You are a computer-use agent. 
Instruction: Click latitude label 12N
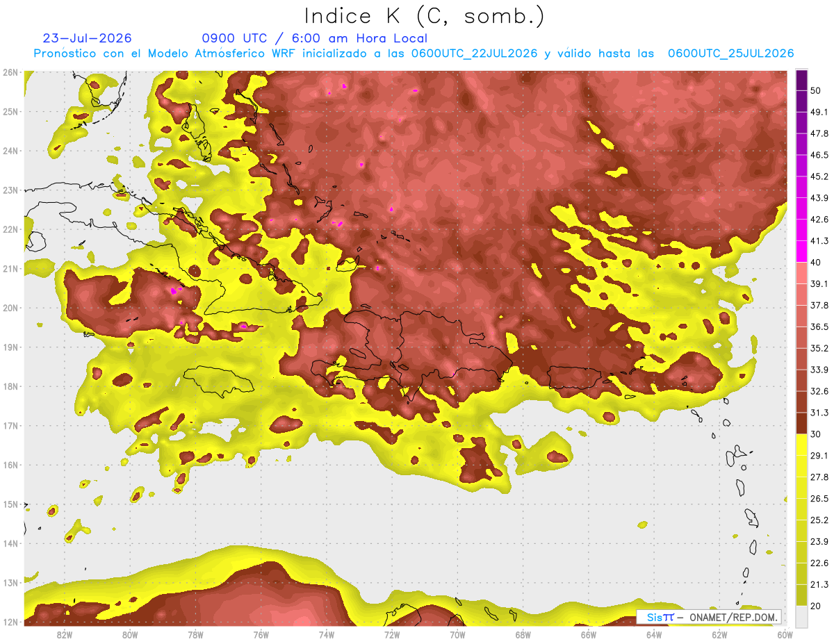click(x=10, y=622)
